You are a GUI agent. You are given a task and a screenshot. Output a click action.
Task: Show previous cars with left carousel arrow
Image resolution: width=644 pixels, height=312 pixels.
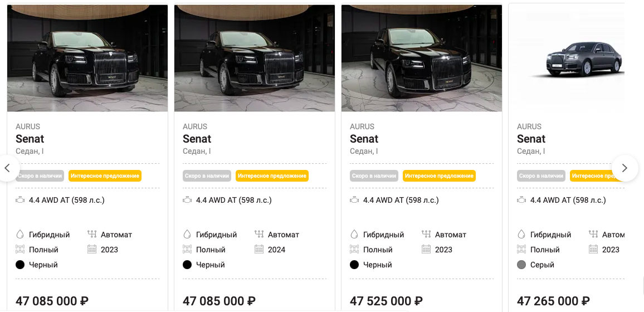8,168
